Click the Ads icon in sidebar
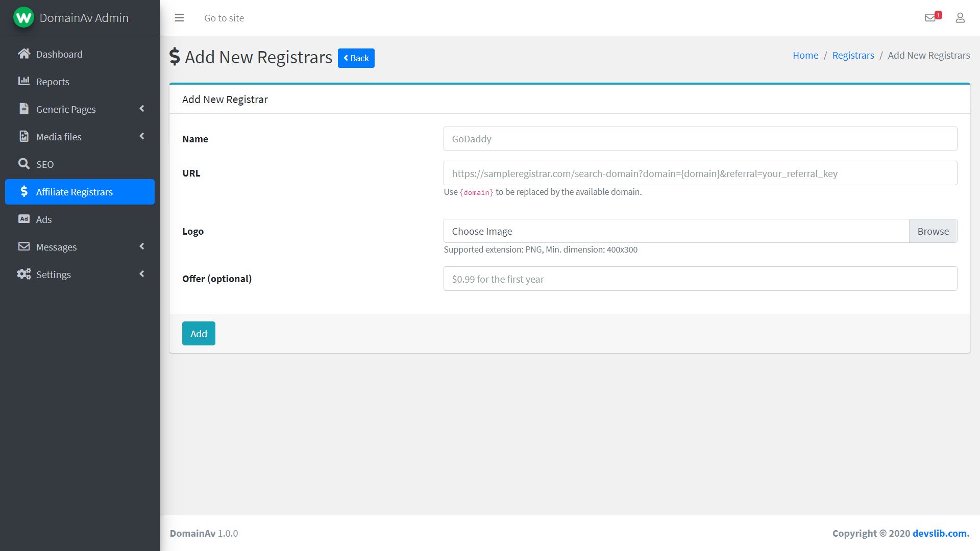This screenshot has width=980, height=551. click(x=23, y=219)
